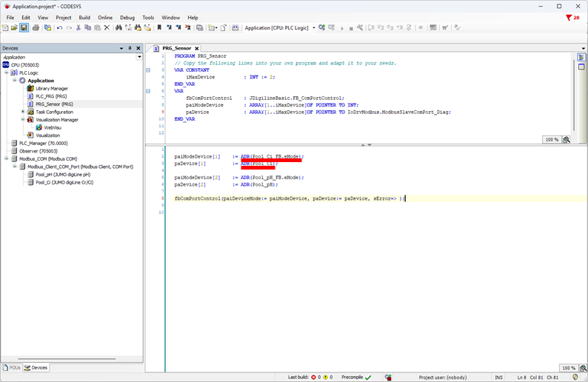Viewport: 588px width, 382px height.
Task: Collapse the Modbus_COM tree node
Action: pos(7,158)
